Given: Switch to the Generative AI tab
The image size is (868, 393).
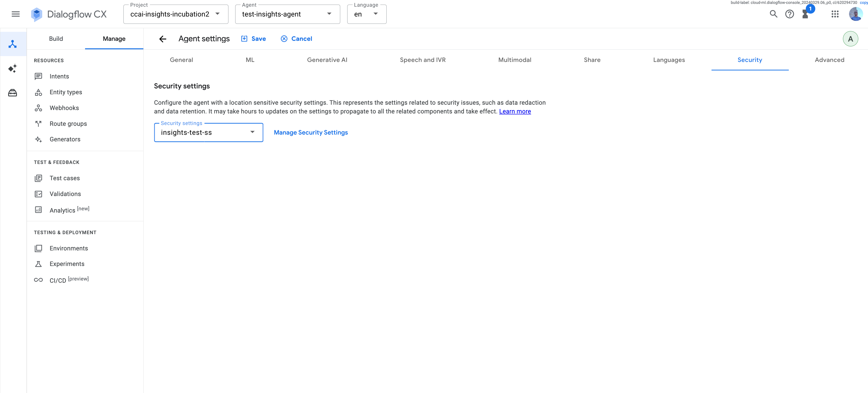Looking at the screenshot, I should tap(327, 60).
